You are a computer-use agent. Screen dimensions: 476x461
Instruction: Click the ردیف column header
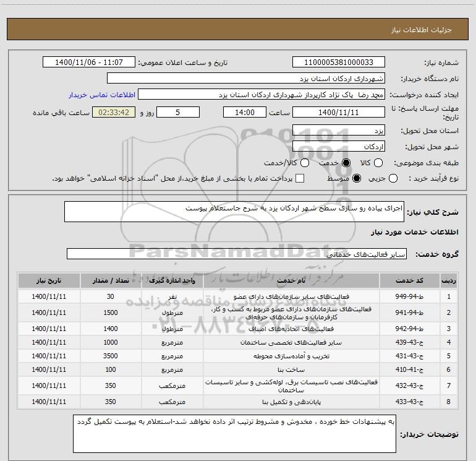(x=449, y=280)
